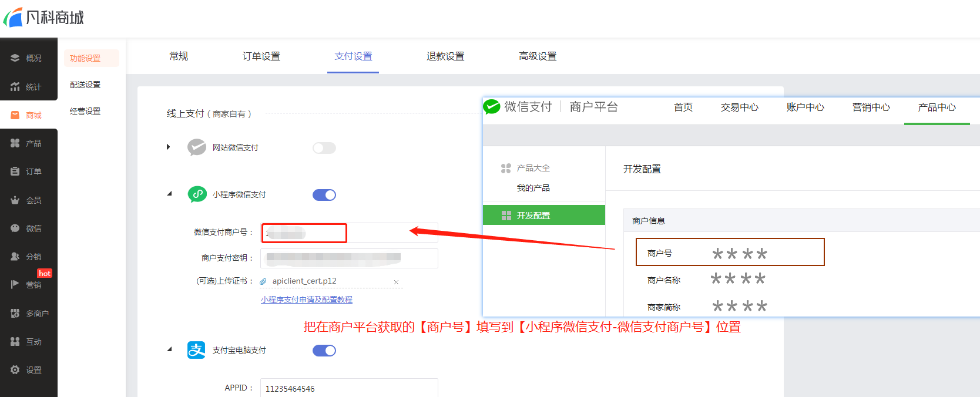Click the 商户名称 row in merchant info

pos(707,280)
